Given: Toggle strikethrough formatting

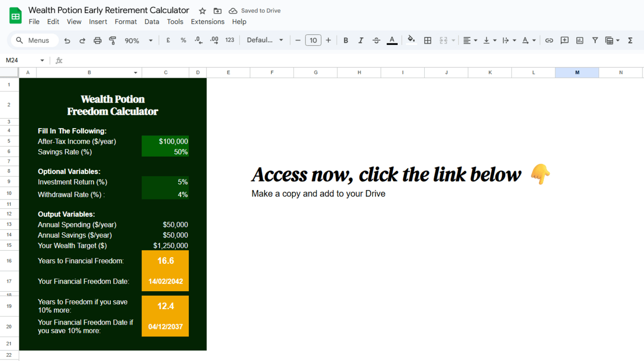Looking at the screenshot, I should [x=376, y=40].
